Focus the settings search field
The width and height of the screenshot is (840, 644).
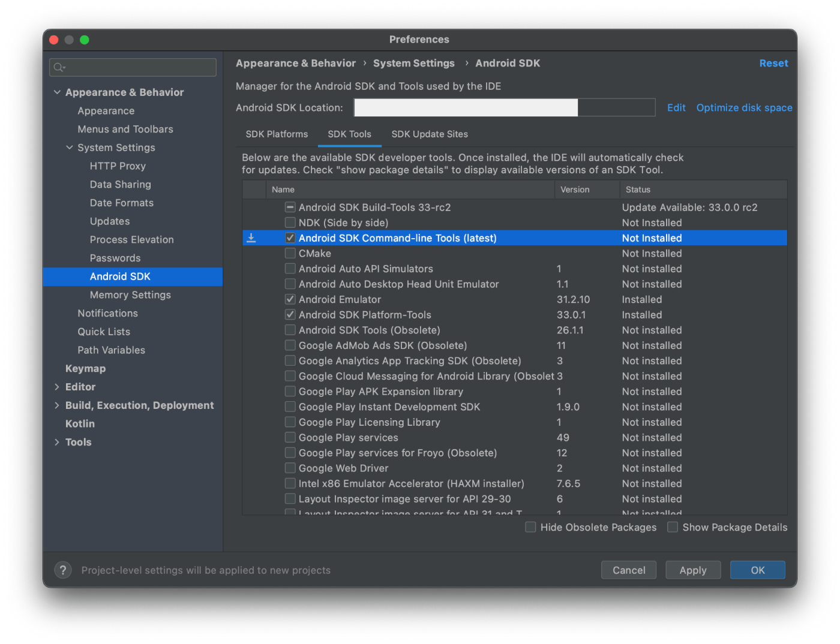133,67
